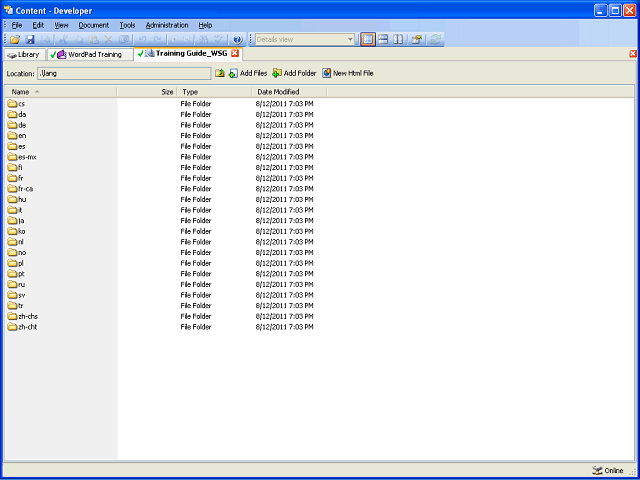Open the View menu

(x=61, y=25)
